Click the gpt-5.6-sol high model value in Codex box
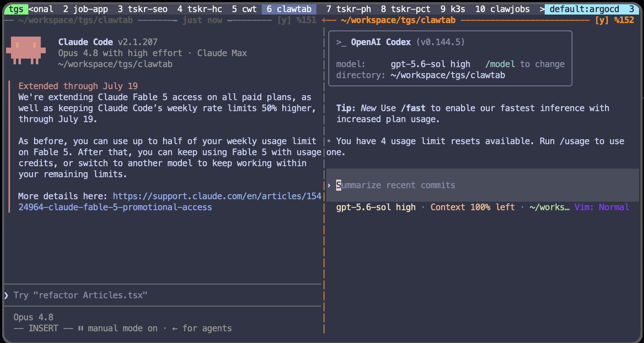This screenshot has width=644, height=343. [x=431, y=64]
